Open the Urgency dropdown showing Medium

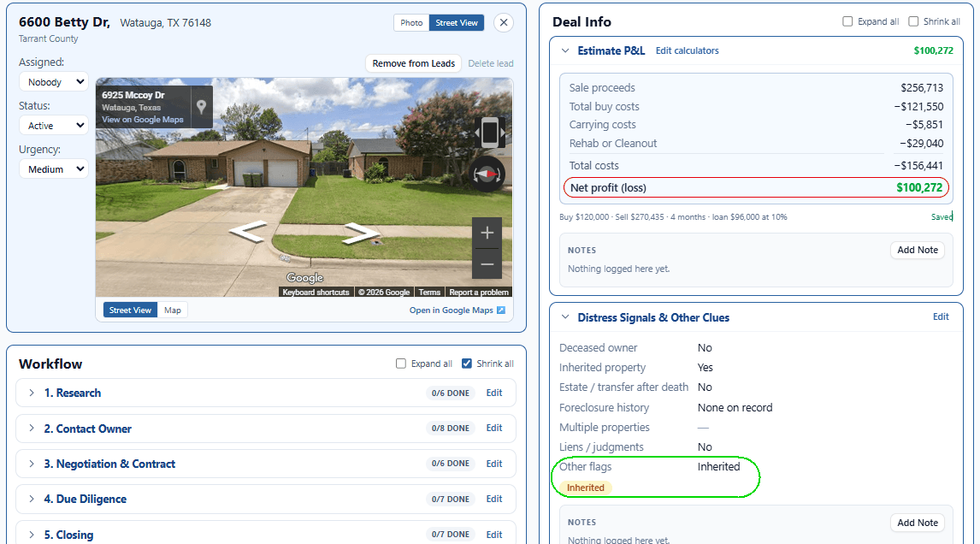[x=54, y=169]
